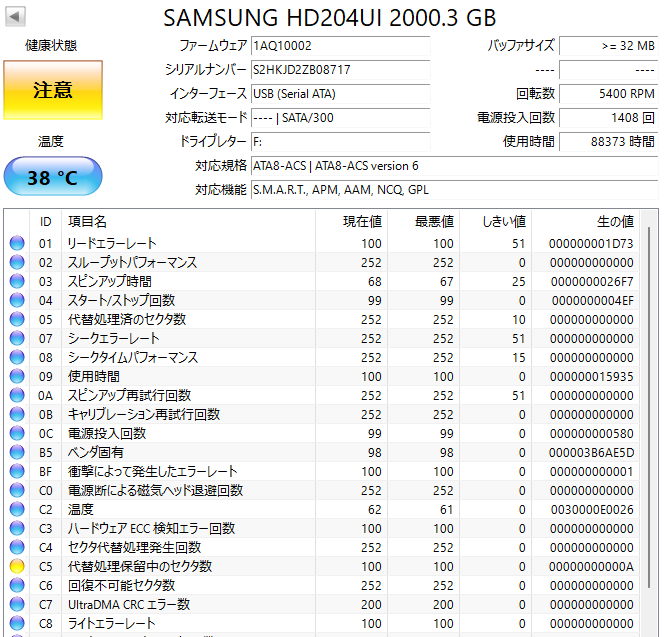664x637 pixels.
Task: Click the status icon for 02 スループットパフォーマンス
Action: (x=17, y=262)
